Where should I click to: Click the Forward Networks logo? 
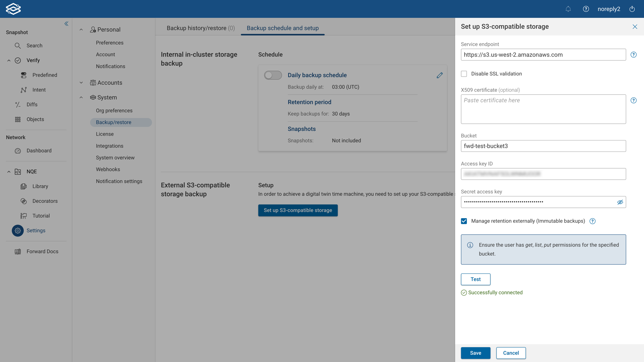13,9
